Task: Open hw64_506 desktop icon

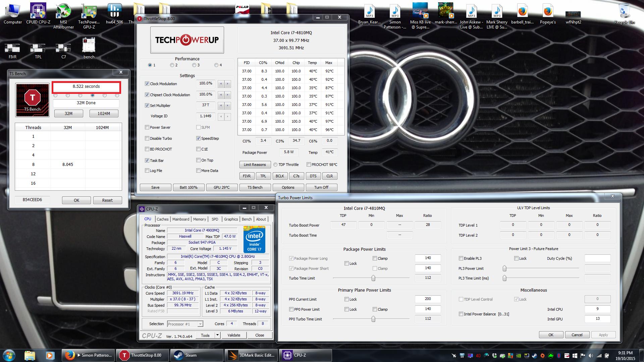Action: pyautogui.click(x=114, y=13)
